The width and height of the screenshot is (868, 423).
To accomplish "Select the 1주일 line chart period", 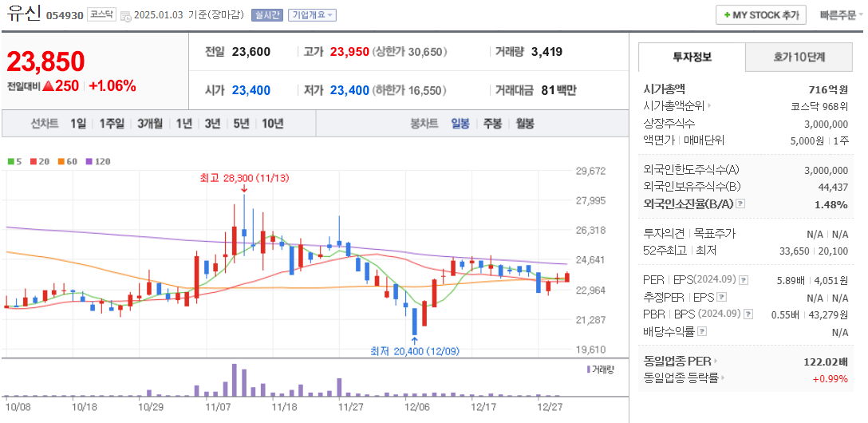I will pos(112,124).
